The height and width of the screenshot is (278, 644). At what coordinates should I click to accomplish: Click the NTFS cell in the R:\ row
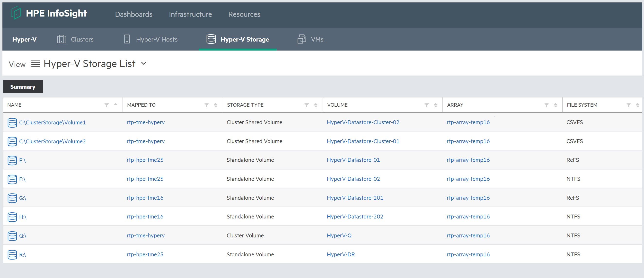[573, 254]
